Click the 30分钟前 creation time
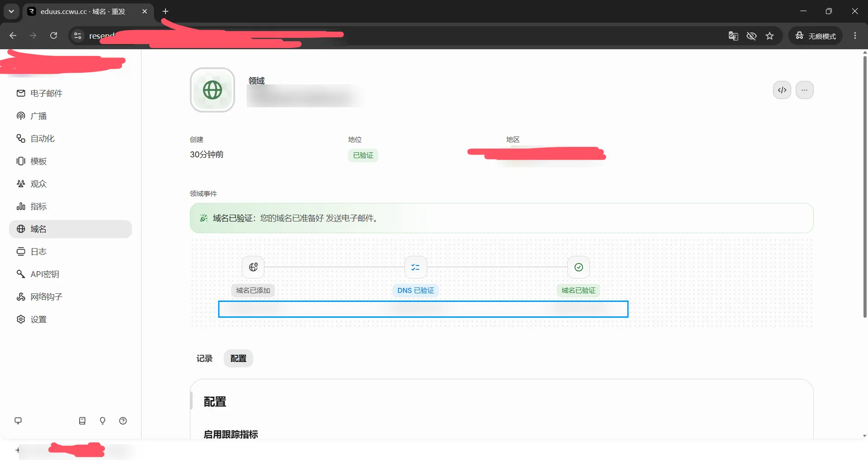 (x=207, y=155)
